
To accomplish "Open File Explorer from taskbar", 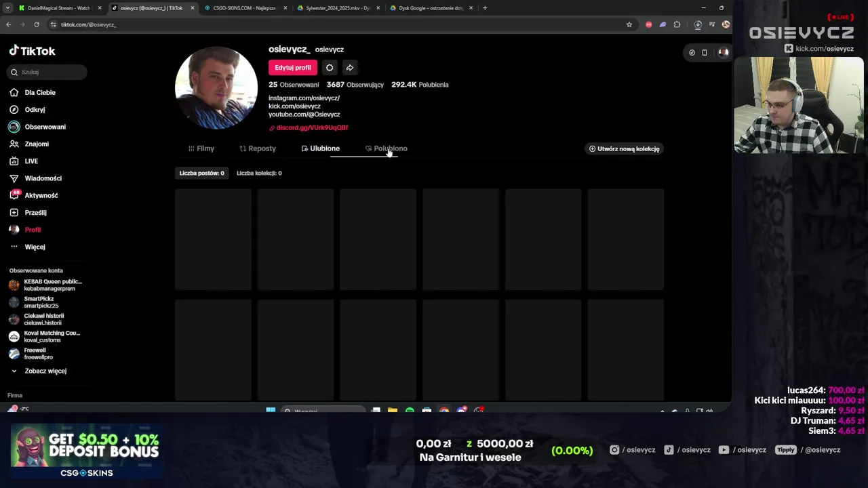I will coord(393,410).
